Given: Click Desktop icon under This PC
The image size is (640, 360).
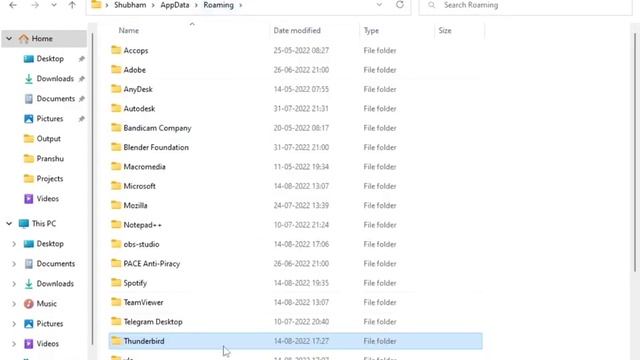Looking at the screenshot, I should coord(29,244).
